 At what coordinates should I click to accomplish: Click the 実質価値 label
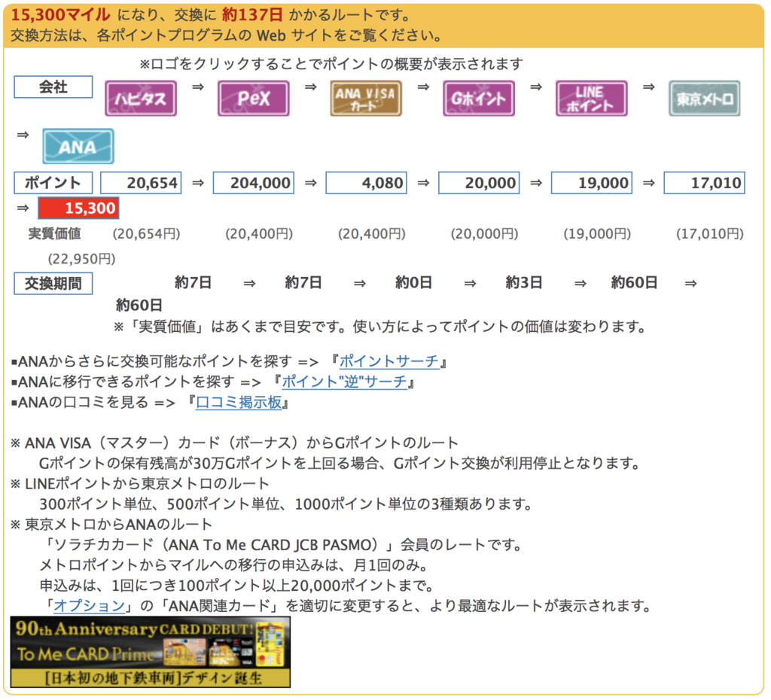point(54,233)
